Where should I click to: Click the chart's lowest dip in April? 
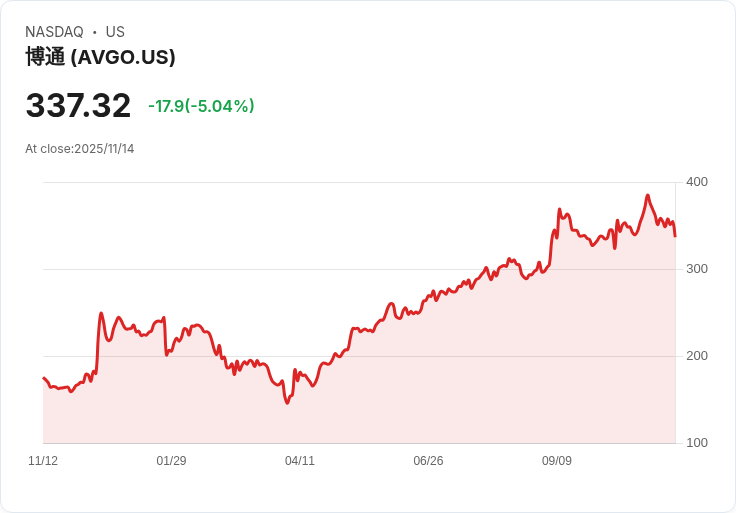point(287,403)
